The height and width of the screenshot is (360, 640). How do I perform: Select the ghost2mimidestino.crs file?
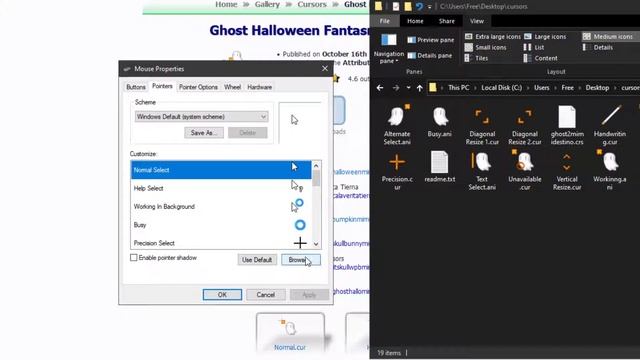pos(567,124)
